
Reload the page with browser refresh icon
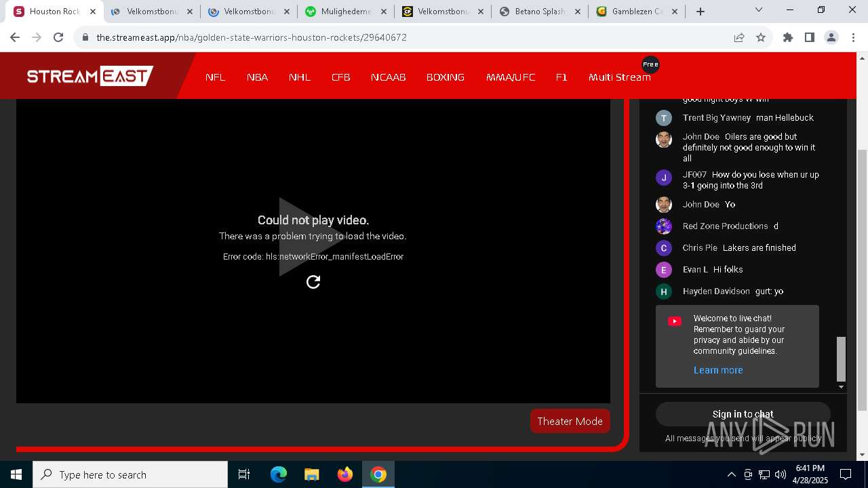tap(58, 37)
